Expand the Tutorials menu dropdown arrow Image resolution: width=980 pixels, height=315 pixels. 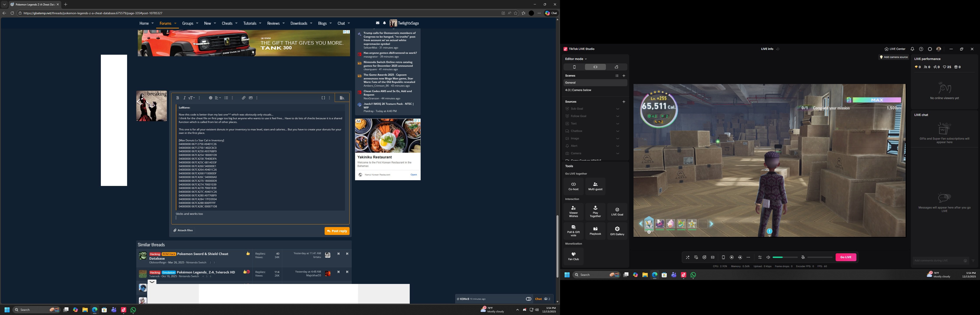click(x=260, y=23)
